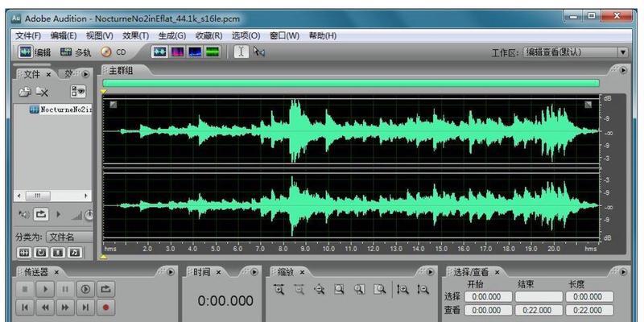Click the Pause button in transport
The image size is (644, 322).
tap(65, 289)
